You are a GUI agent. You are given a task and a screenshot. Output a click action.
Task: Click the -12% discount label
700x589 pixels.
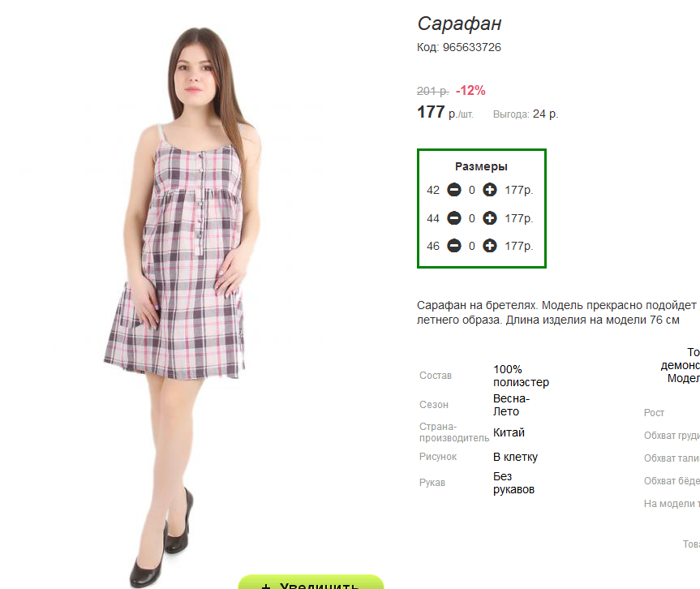click(x=470, y=91)
